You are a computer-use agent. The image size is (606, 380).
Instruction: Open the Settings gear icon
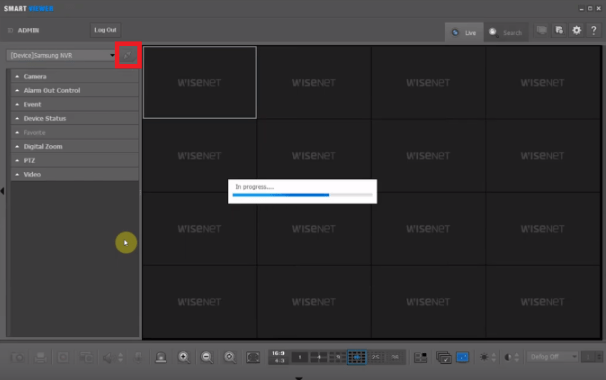(x=576, y=30)
